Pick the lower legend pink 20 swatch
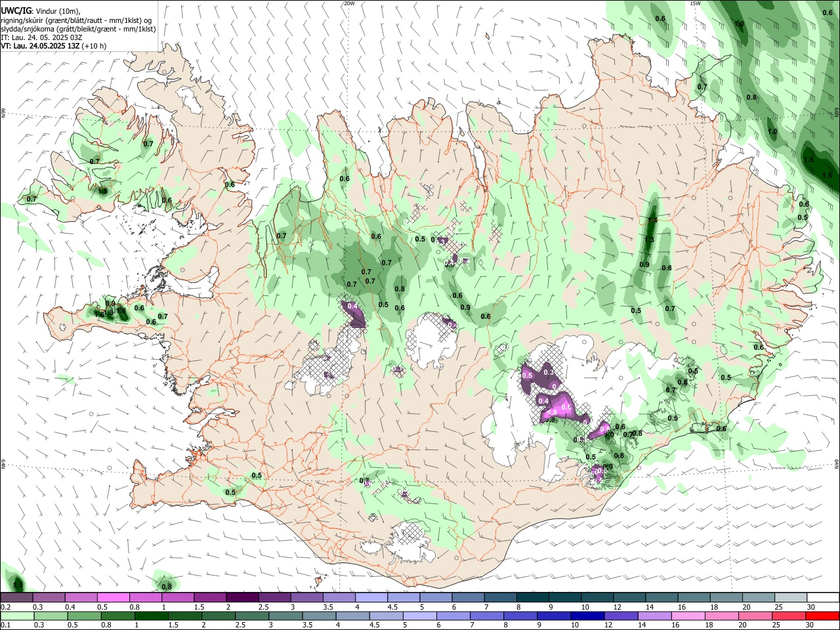Viewport: 840px width, 630px height. [756, 616]
